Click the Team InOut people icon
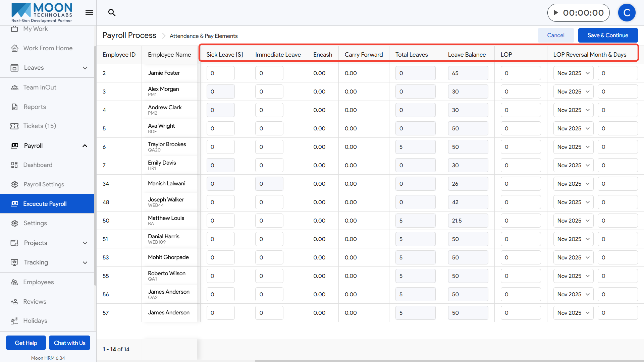This screenshot has width=644, height=362. pyautogui.click(x=14, y=87)
